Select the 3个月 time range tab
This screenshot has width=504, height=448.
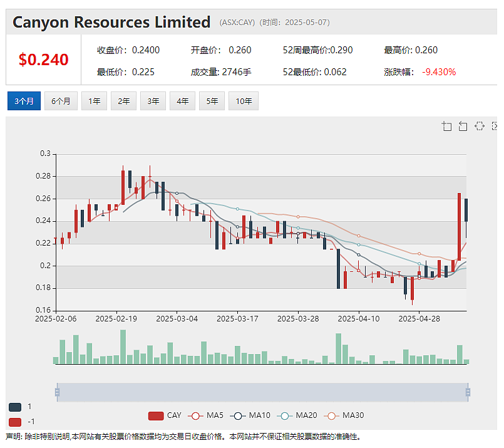tap(24, 101)
